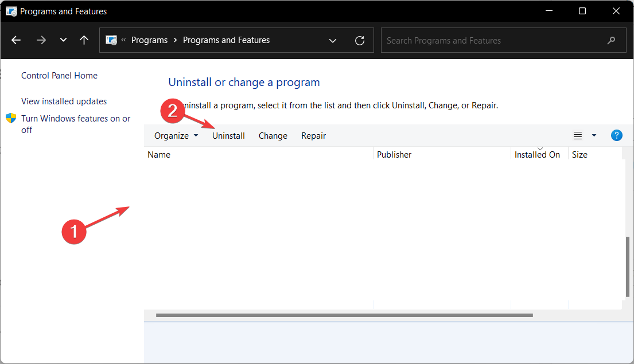Refresh the Programs and Features list
Viewport: 634px width, 364px height.
pos(360,40)
